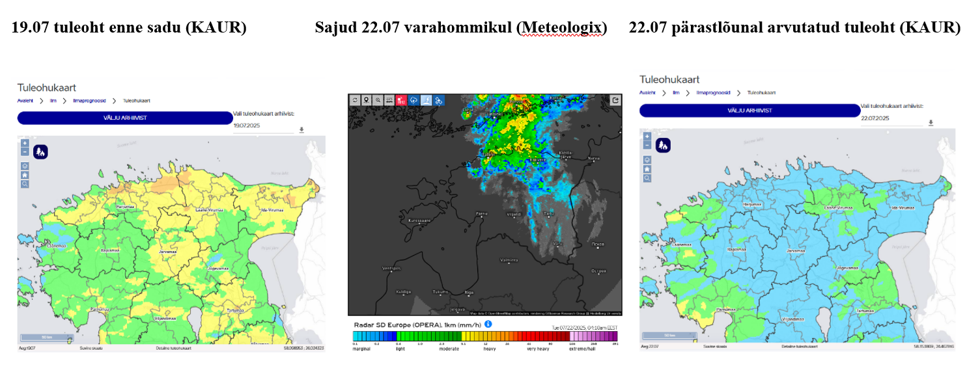Click the refresh icon on the radar map
The height and width of the screenshot is (385, 980).
[x=355, y=100]
